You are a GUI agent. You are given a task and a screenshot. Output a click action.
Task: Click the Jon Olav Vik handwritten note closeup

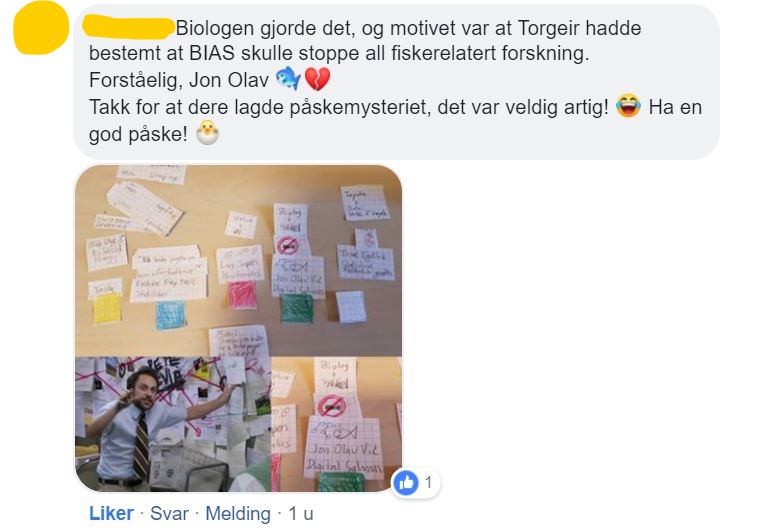pos(343,447)
